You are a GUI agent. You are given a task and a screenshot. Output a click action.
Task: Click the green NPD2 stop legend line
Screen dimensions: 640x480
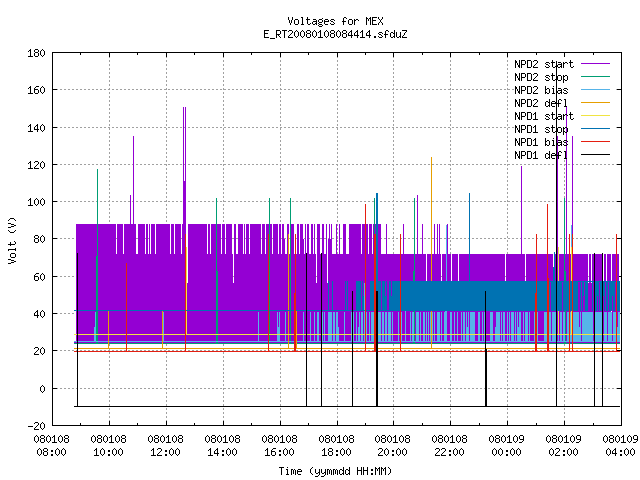coord(595,76)
